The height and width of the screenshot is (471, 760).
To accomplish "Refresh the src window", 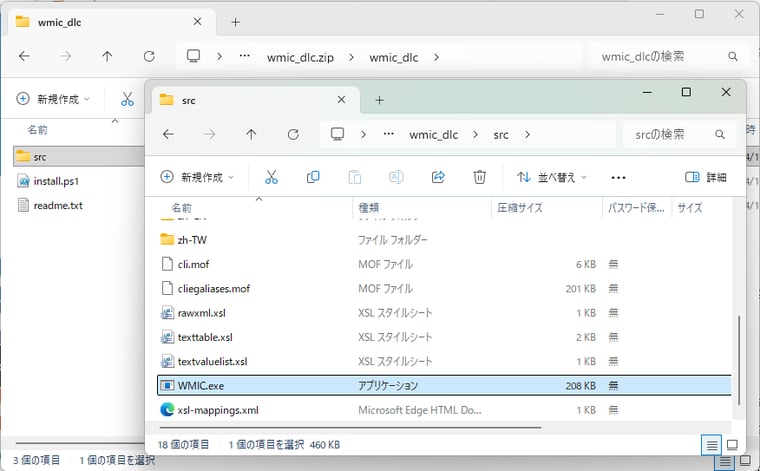I will [x=293, y=134].
